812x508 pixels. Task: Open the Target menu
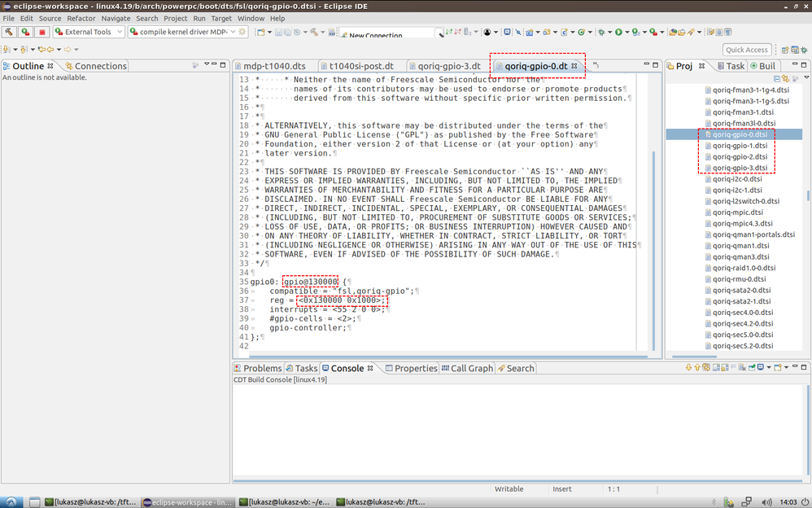(x=221, y=18)
